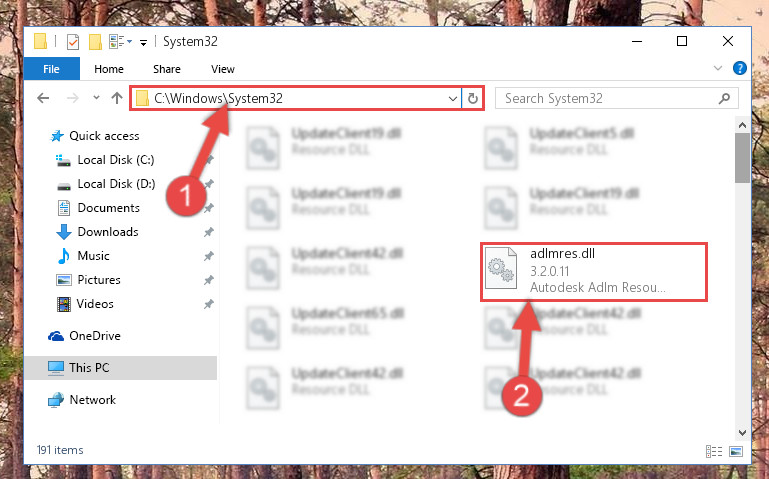
Task: Open Local Disk (D:) in sidebar
Action: (116, 184)
